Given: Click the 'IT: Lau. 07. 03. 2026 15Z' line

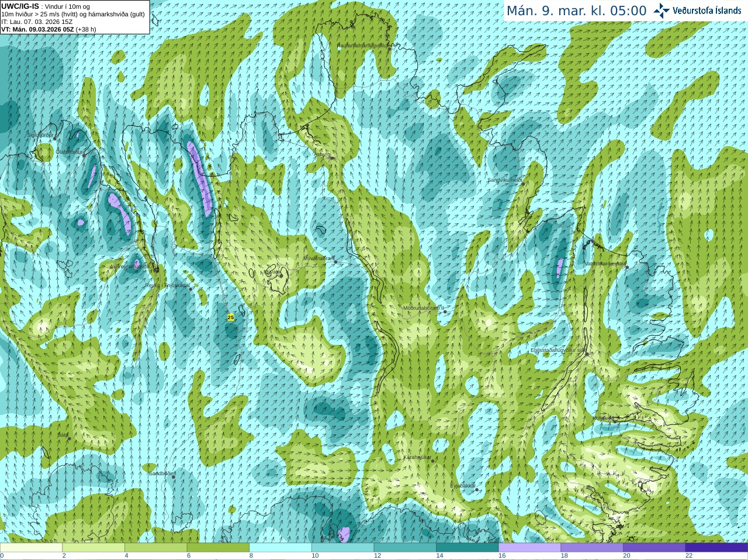Looking at the screenshot, I should tap(37, 22).
